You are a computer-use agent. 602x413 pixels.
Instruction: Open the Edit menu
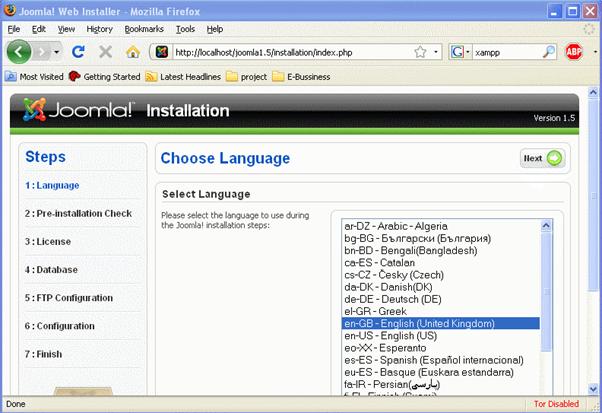click(x=39, y=29)
